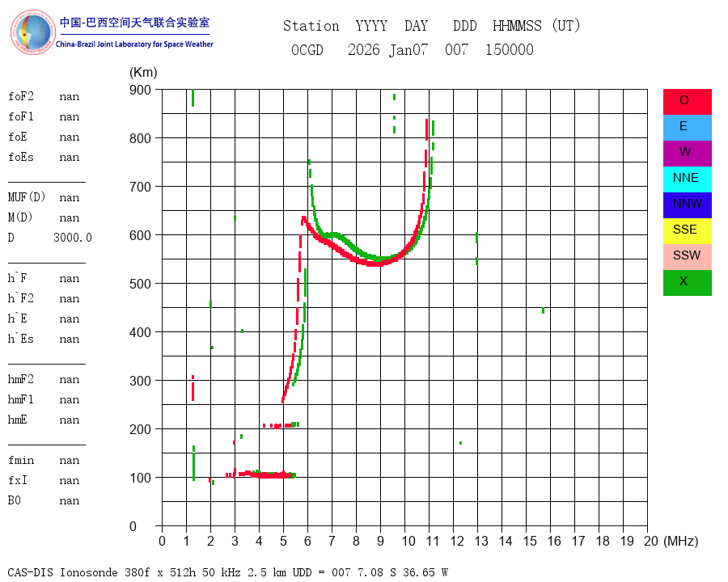Click the (Km) axis unit label
Image resolution: width=728 pixels, height=582 pixels.
[x=143, y=73]
